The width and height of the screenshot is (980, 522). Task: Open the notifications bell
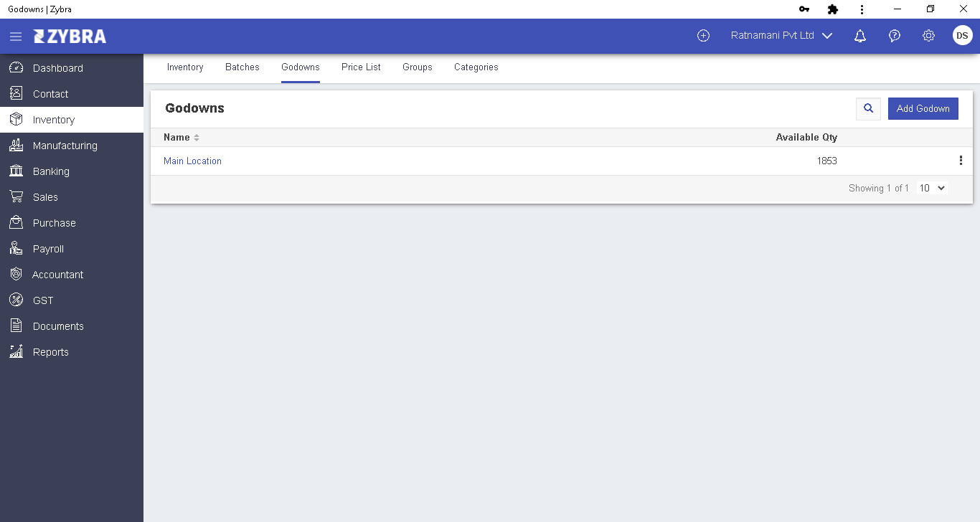pyautogui.click(x=860, y=36)
